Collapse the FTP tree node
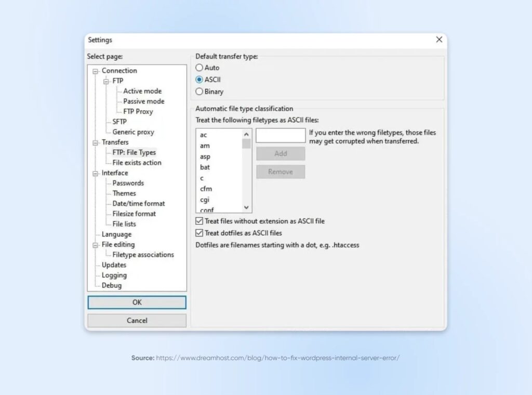The width and height of the screenshot is (532, 395). click(x=106, y=82)
